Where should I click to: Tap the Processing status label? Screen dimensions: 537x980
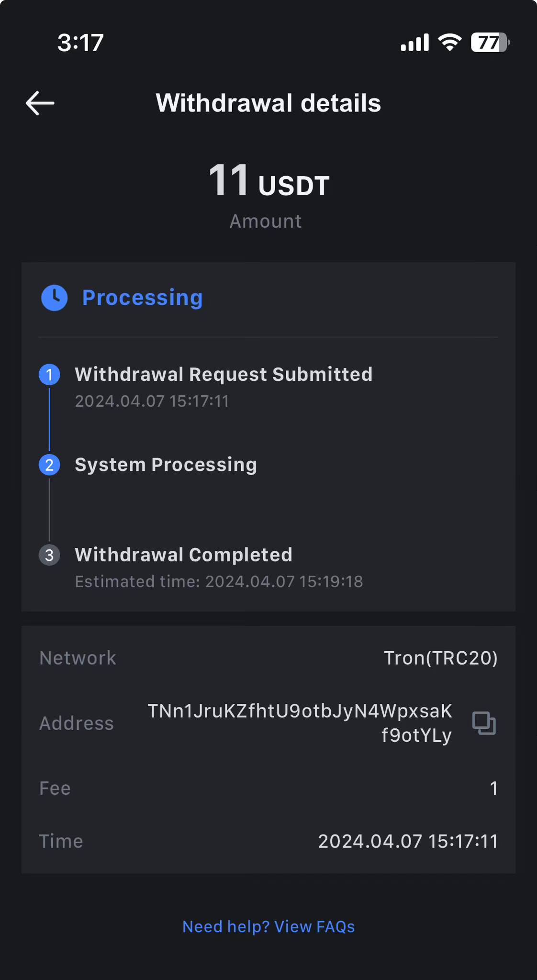click(x=143, y=298)
